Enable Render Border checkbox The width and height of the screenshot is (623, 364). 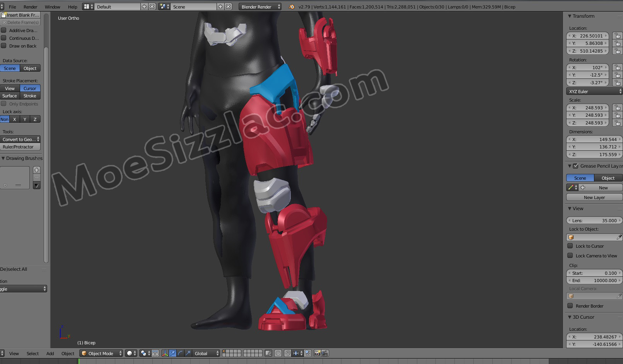point(570,306)
